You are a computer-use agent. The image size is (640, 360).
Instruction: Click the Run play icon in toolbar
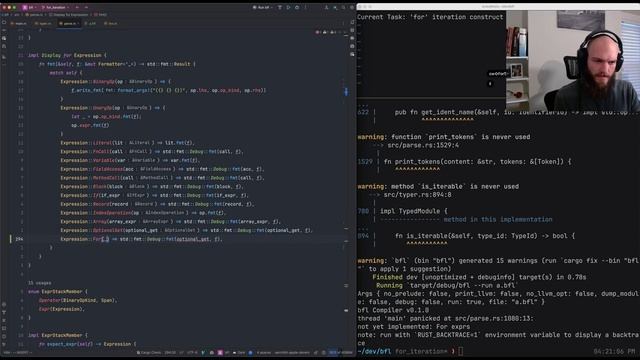pos(289,7)
